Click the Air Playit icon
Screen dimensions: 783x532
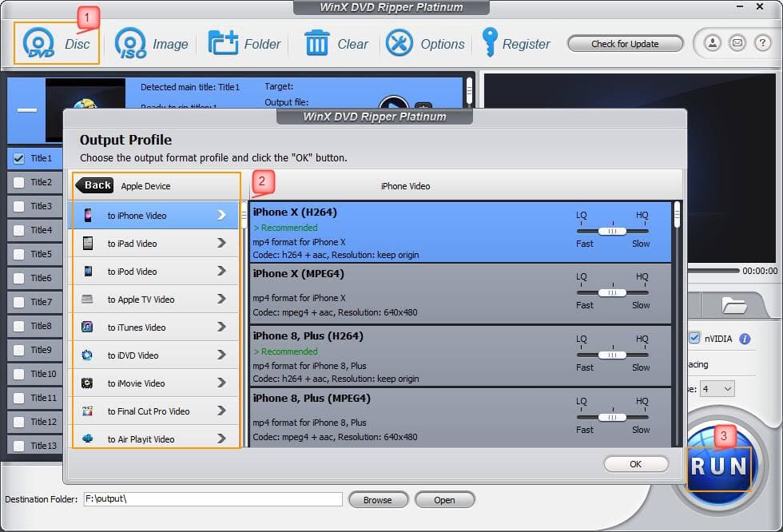(x=87, y=439)
